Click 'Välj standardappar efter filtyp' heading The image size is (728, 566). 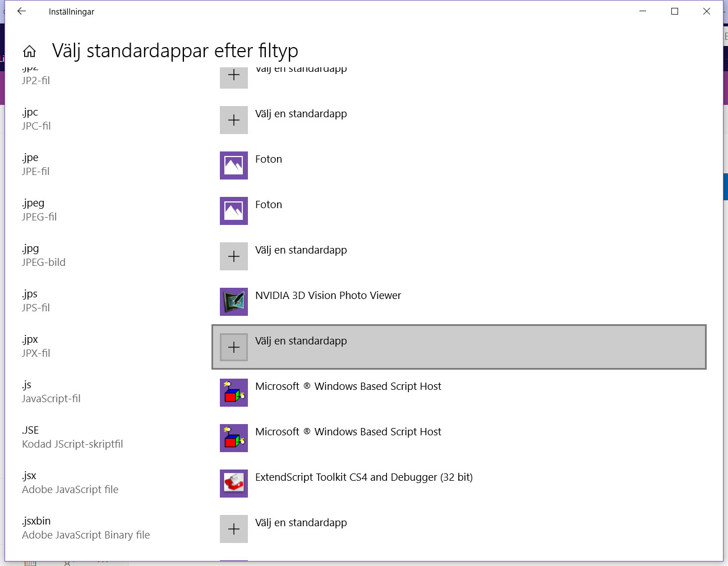(175, 51)
